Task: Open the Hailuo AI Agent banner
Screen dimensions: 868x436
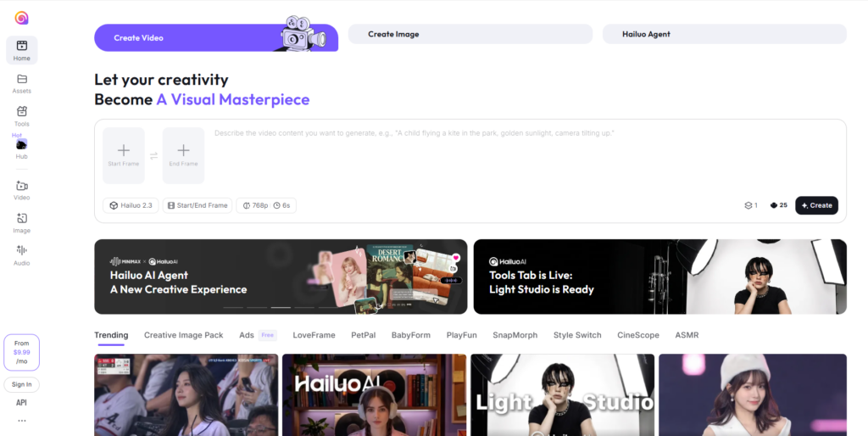Action: click(281, 277)
